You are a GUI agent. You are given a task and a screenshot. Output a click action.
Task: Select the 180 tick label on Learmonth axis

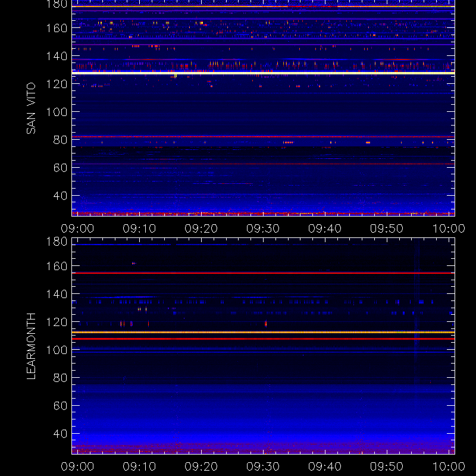point(57,242)
